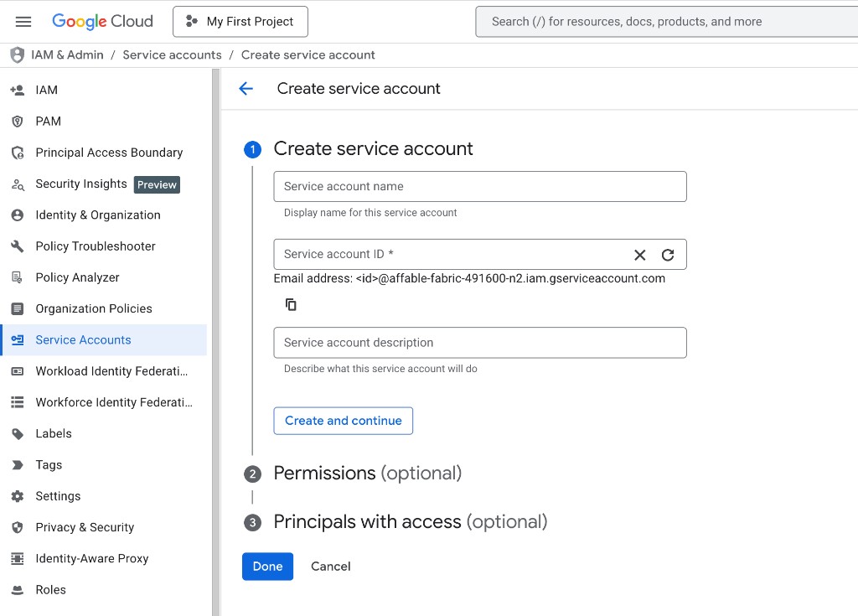Go to Service accounts via breadcrumb
Image resolution: width=858 pixels, height=616 pixels.
click(172, 54)
